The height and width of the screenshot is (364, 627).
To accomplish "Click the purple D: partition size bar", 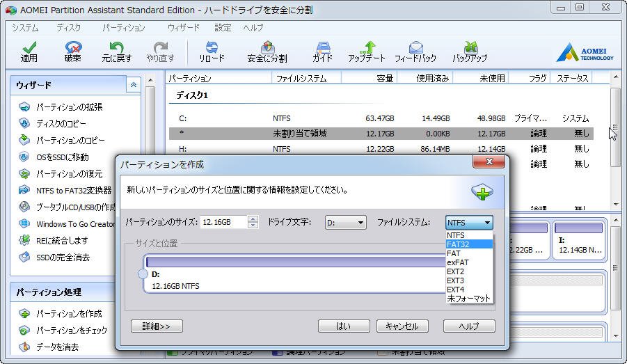I will (x=296, y=262).
